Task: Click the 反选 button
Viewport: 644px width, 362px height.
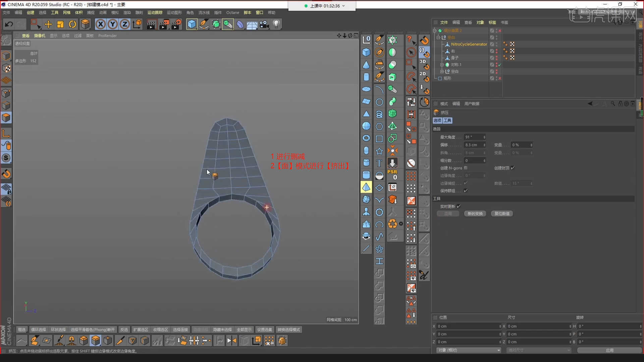Action: click(124, 330)
